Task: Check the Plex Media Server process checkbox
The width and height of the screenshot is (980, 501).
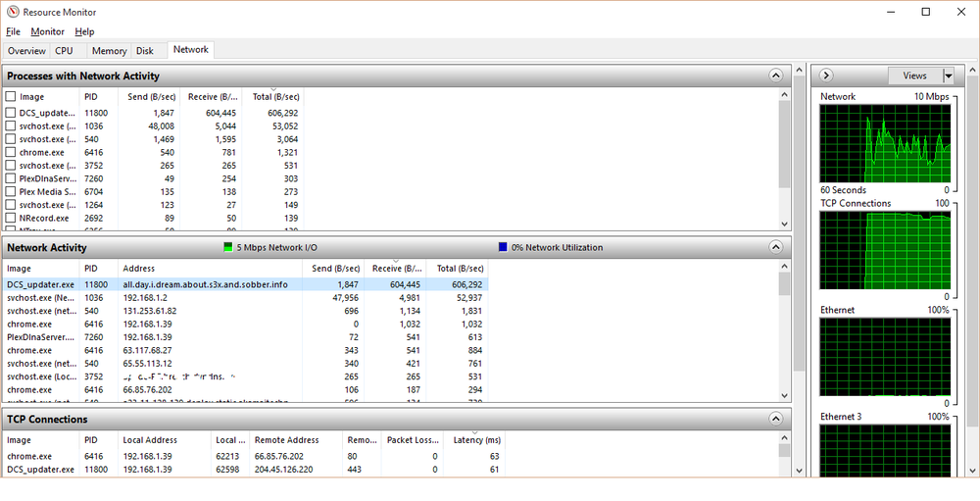Action: [x=11, y=191]
